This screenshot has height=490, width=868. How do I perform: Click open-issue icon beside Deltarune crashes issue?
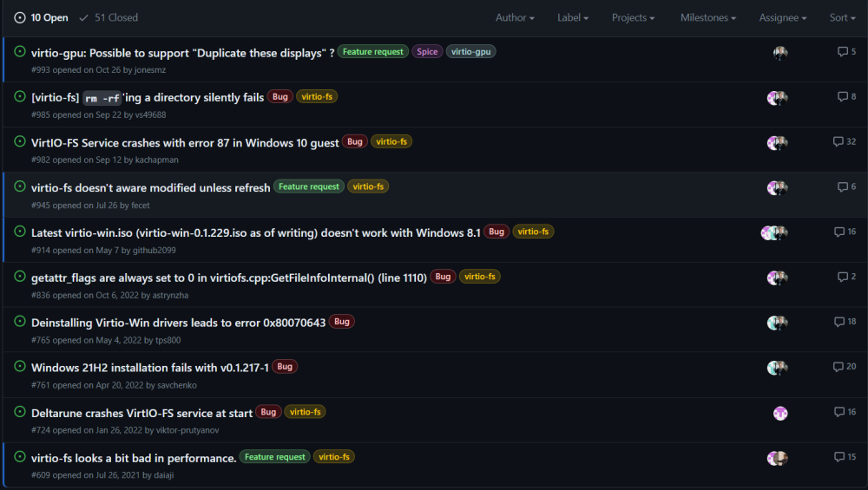[20, 411]
